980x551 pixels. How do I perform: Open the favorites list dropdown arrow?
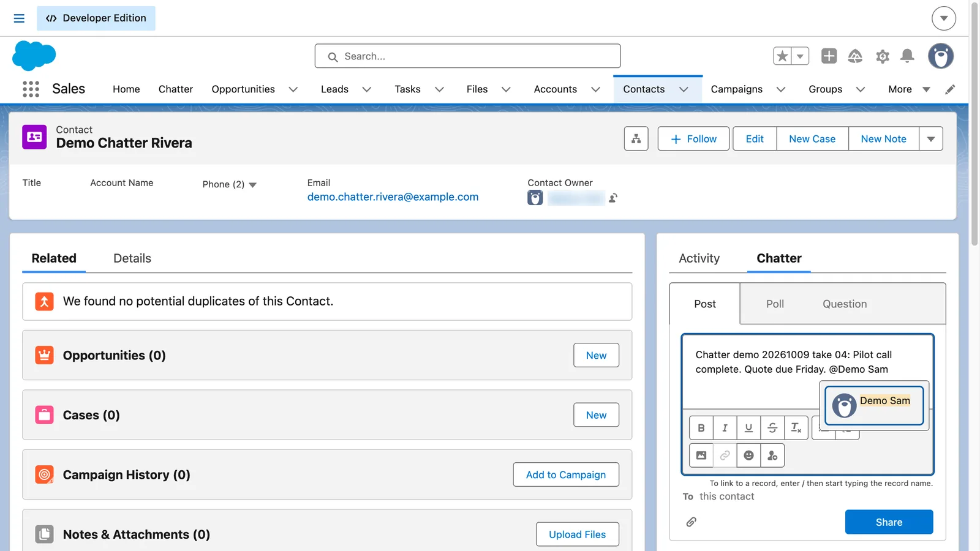coord(800,56)
